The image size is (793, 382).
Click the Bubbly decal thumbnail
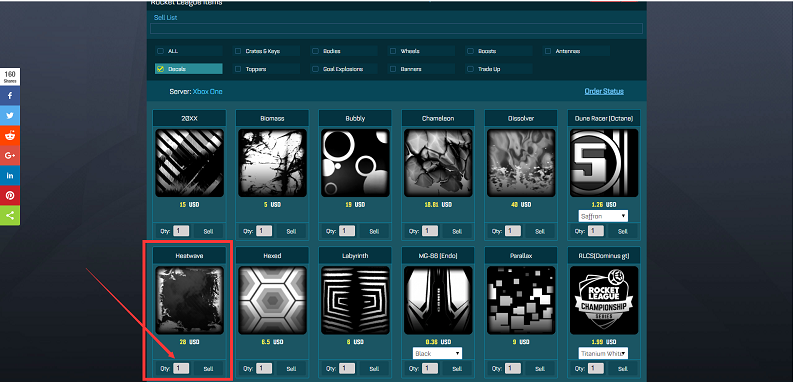(355, 163)
